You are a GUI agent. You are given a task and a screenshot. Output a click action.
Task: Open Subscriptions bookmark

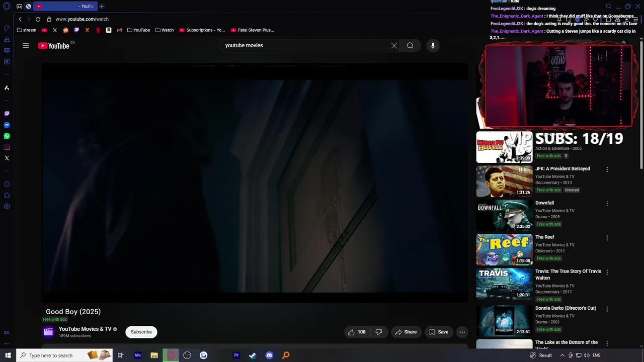pos(202,30)
